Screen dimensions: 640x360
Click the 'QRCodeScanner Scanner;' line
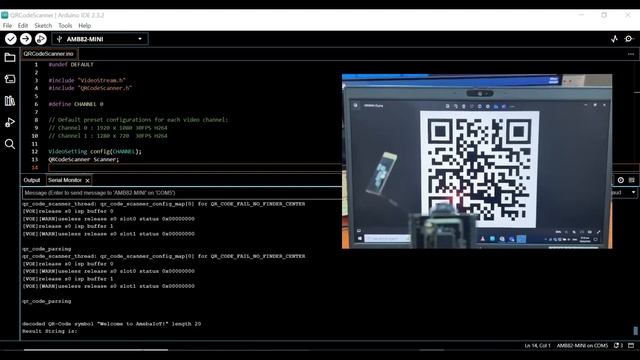pos(84,160)
